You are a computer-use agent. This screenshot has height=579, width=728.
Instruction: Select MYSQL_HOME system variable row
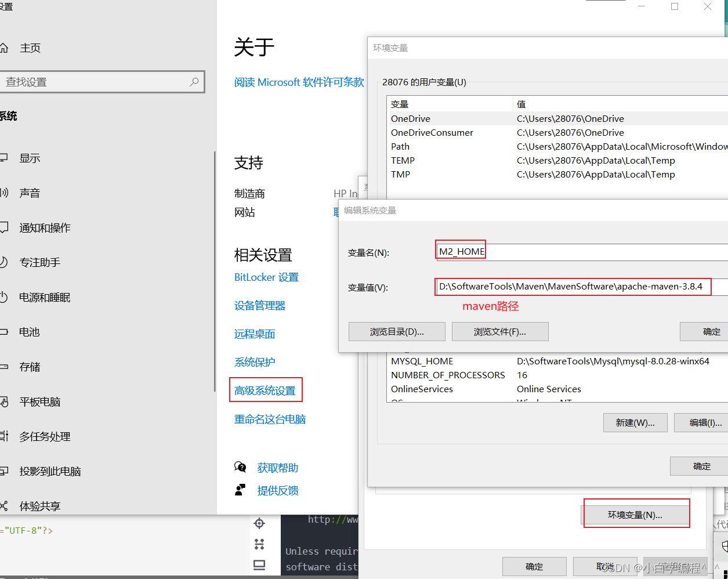(557, 361)
